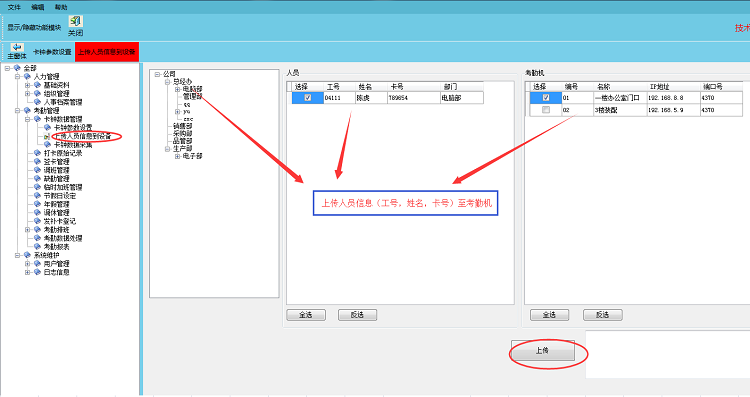This screenshot has width=750, height=397.
Task: Select 品管部 in the department tree
Action: tap(182, 141)
